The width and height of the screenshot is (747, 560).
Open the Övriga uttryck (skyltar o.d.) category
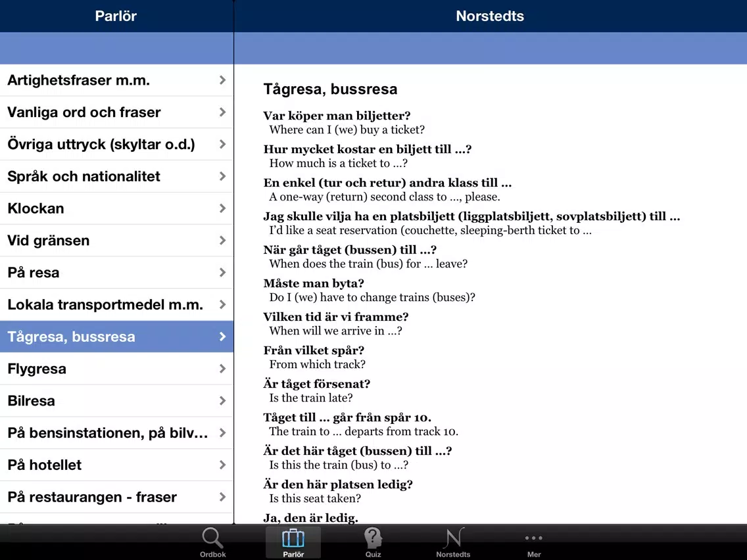pyautogui.click(x=117, y=144)
